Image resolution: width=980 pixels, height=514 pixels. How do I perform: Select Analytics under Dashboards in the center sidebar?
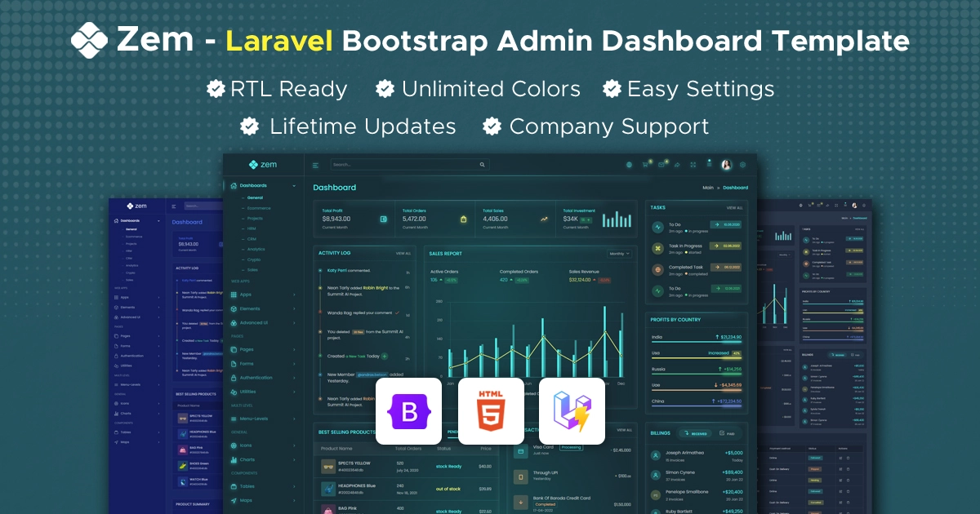pyautogui.click(x=256, y=249)
